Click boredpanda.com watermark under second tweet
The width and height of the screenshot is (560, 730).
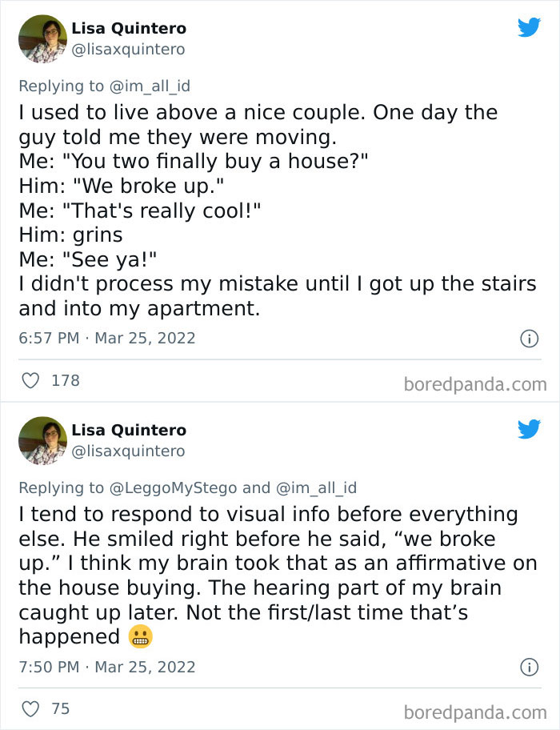475,712
